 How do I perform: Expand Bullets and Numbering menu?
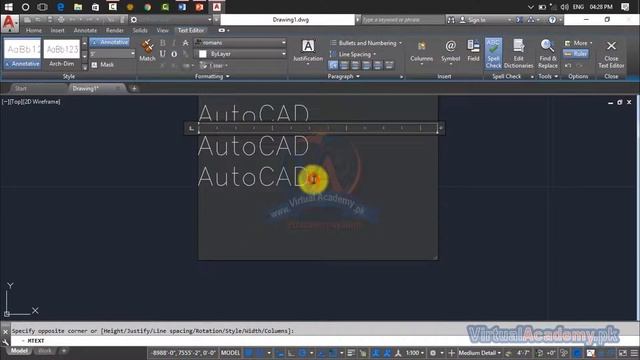point(366,43)
